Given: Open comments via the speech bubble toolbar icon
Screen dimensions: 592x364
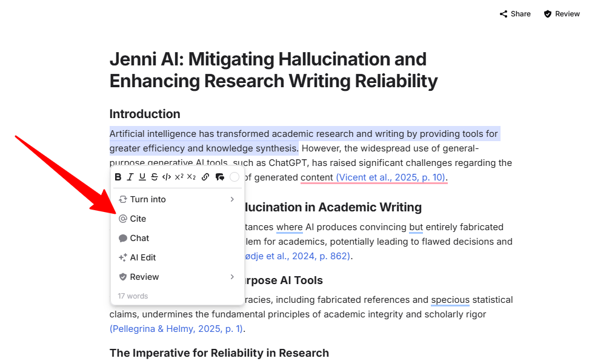Looking at the screenshot, I should pos(219,176).
